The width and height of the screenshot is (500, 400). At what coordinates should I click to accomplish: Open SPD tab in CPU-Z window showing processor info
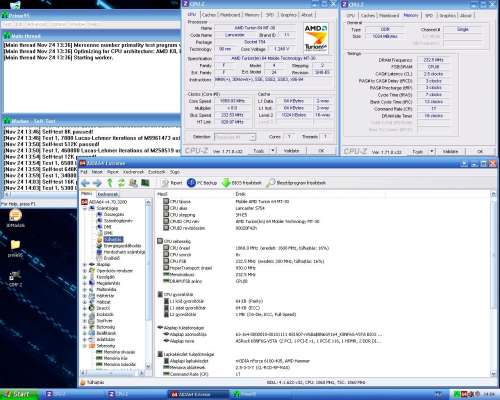tap(270, 15)
